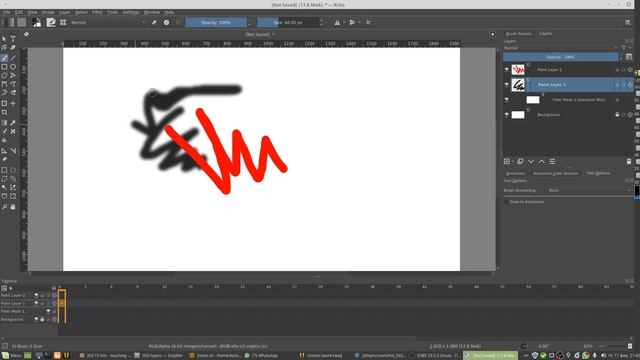Select the Color Sampler eyedropper tool
This screenshot has height=360, width=640.
pyautogui.click(x=13, y=122)
